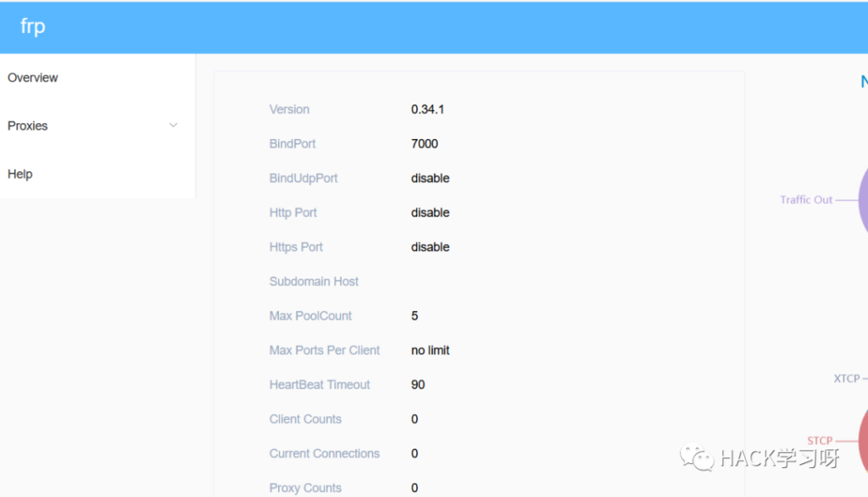868x497 pixels.
Task: Open the Proxies menu item
Action: point(28,126)
